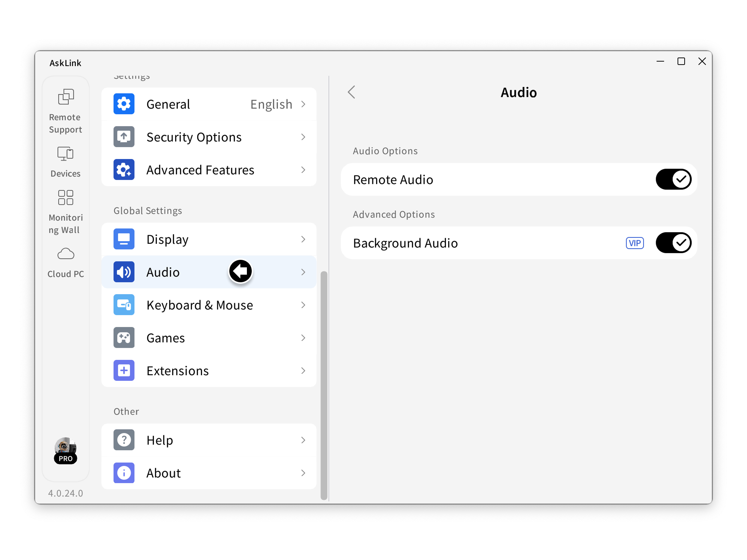Screen dimensions: 747x560
Task: Open the Cloud PC cloud icon
Action: (66, 254)
